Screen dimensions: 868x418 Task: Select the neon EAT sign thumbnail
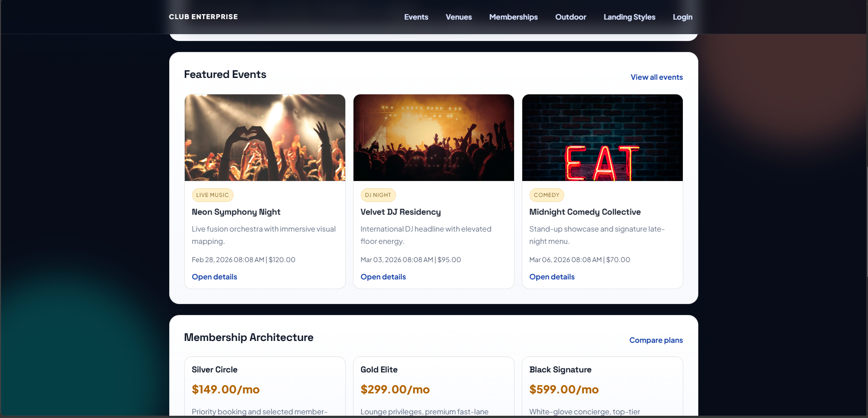click(x=602, y=138)
